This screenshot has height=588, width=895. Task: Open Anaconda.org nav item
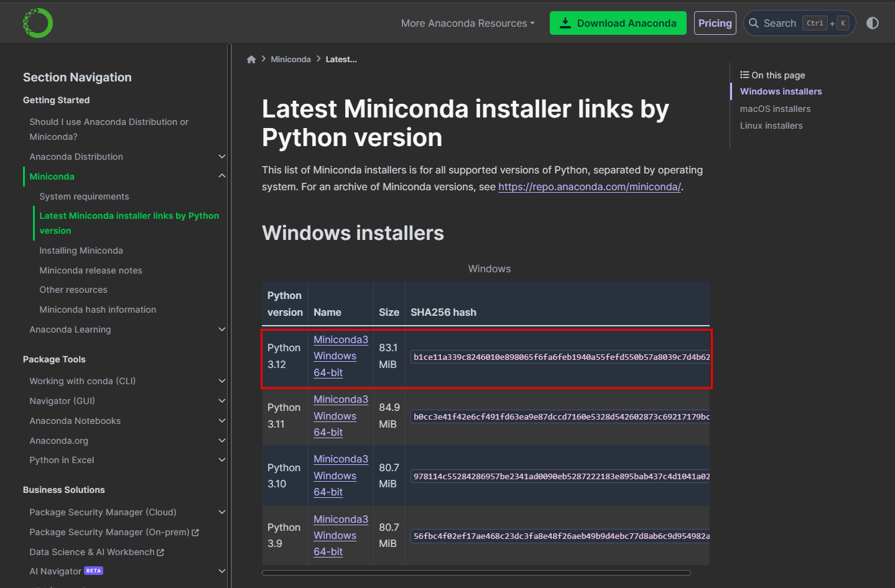58,441
